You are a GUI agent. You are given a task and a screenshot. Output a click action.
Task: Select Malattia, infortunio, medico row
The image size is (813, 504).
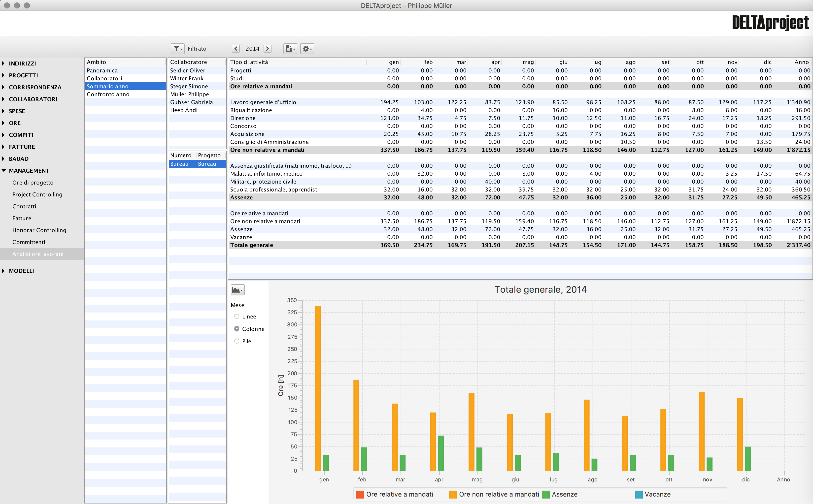click(x=520, y=174)
